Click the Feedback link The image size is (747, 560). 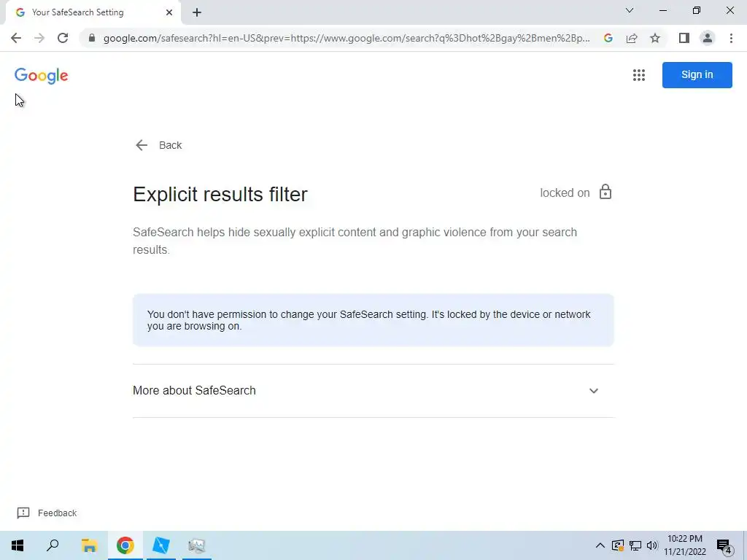[47, 513]
